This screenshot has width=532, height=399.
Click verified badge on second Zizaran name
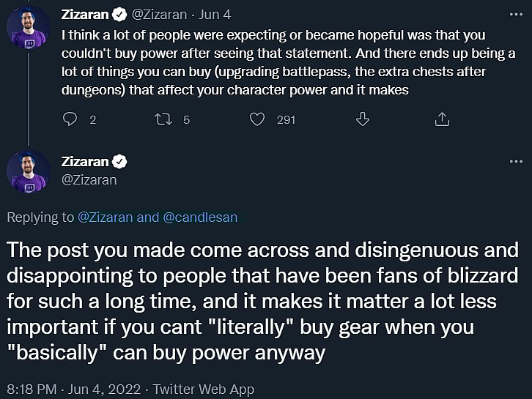pyautogui.click(x=119, y=162)
